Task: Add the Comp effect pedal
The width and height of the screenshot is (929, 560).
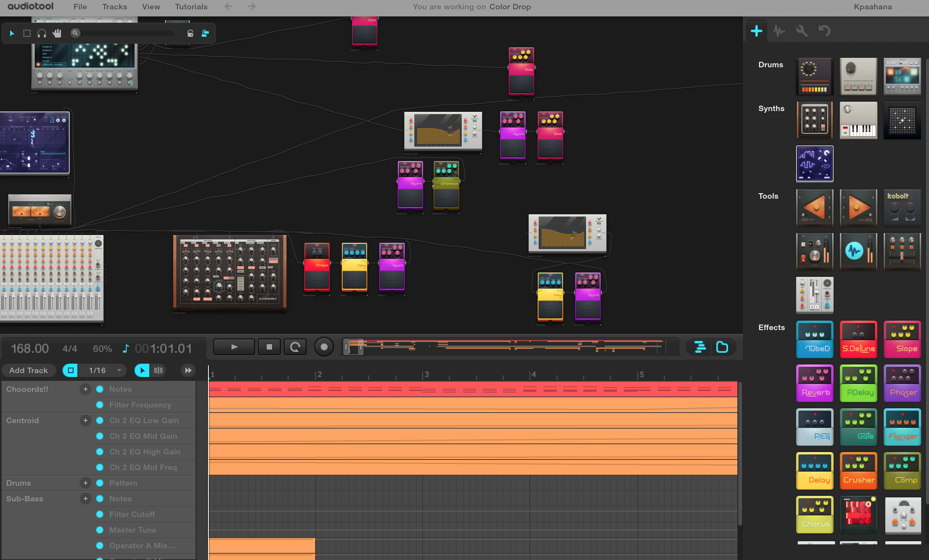Action: [x=902, y=471]
